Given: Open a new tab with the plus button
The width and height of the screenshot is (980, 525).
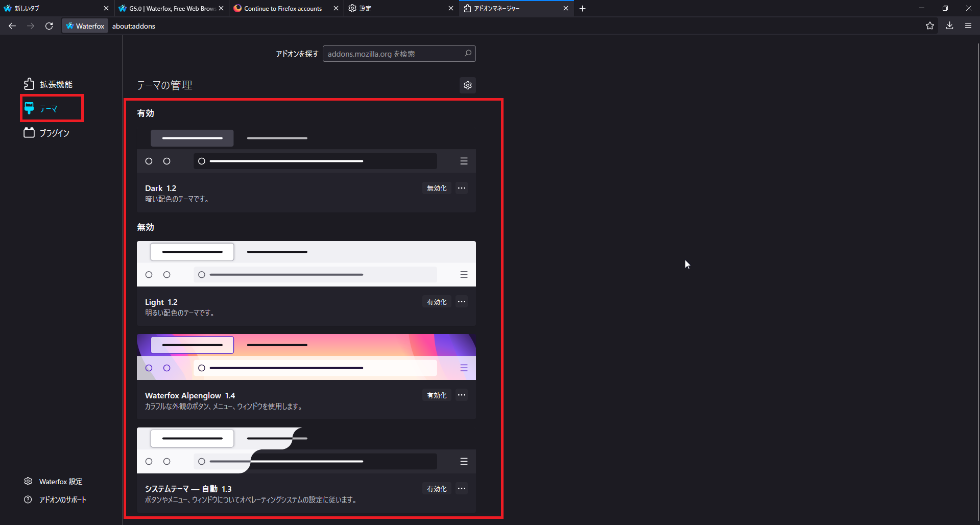Looking at the screenshot, I should (582, 8).
